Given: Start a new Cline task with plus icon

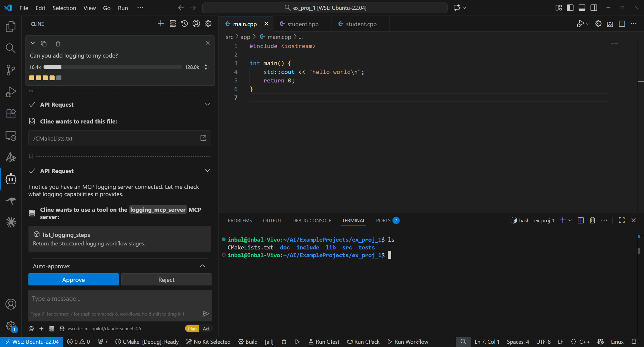Looking at the screenshot, I should tap(160, 24).
